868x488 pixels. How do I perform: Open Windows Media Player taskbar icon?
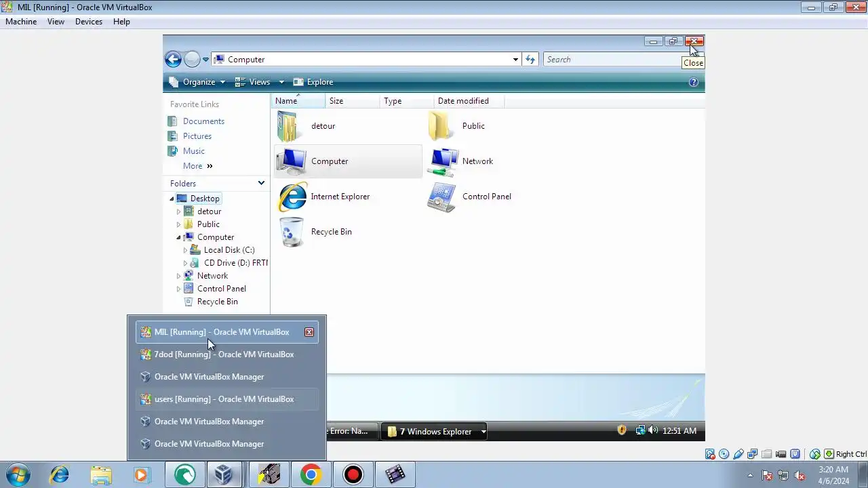click(x=141, y=474)
